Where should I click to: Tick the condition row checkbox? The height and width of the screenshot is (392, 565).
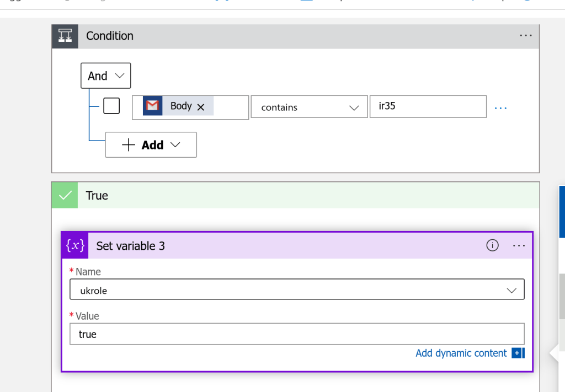pos(111,106)
